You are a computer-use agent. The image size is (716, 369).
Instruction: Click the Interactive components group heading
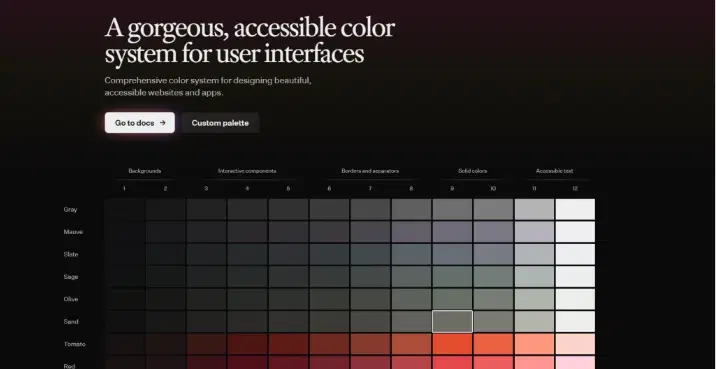pyautogui.click(x=247, y=171)
